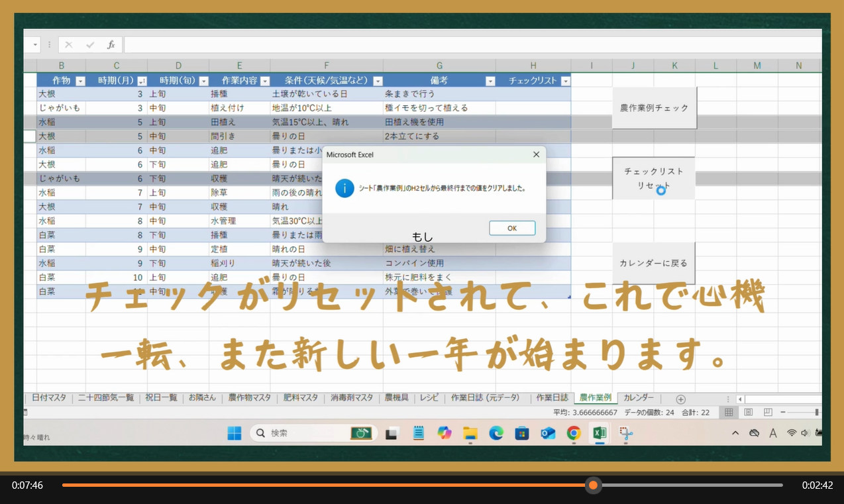The height and width of the screenshot is (504, 844).
Task: Switch to Normal view in status bar
Action: [x=729, y=412]
